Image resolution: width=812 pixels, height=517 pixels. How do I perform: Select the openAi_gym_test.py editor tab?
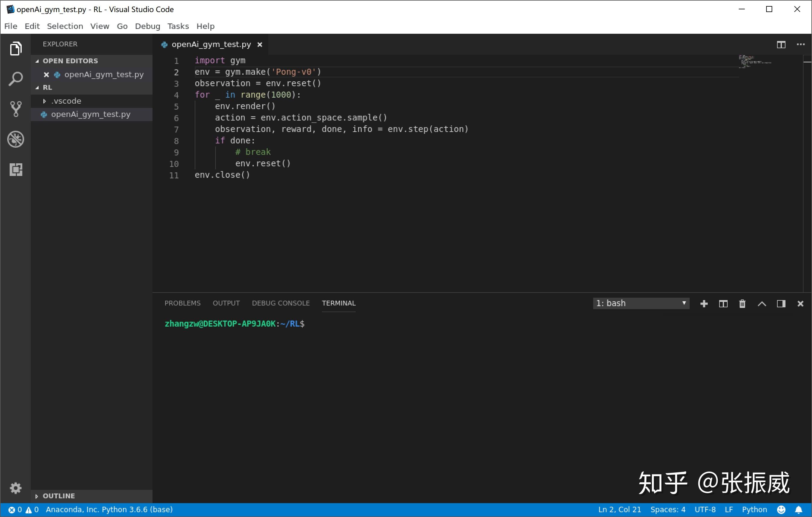[x=211, y=45]
